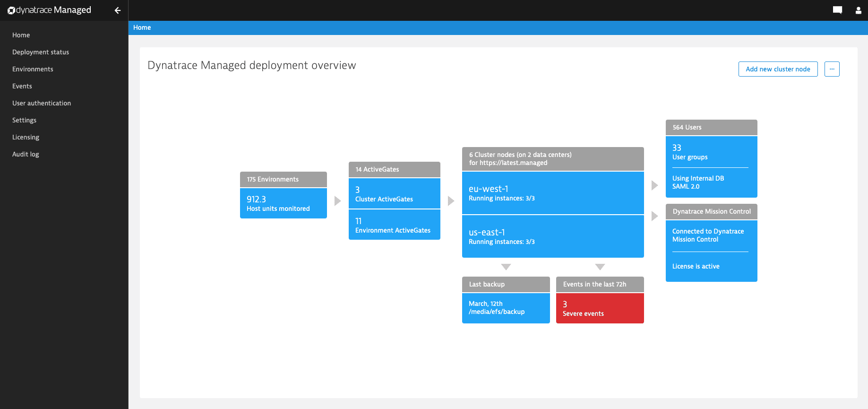Image resolution: width=868 pixels, height=409 pixels.
Task: Click arrow between ActiveGates and Cluster nodes
Action: 451,201
